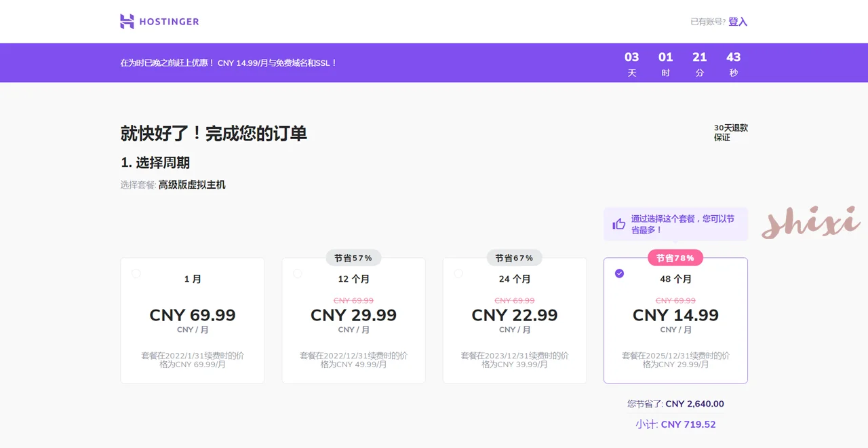Image resolution: width=868 pixels, height=448 pixels.
Task: Click the 24 个月 plan title
Action: click(x=515, y=279)
